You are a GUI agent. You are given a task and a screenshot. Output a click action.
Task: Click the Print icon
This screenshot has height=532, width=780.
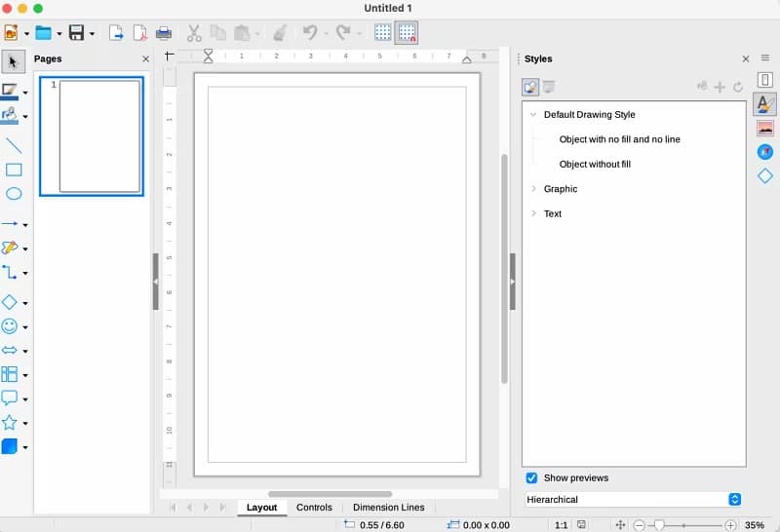click(164, 33)
